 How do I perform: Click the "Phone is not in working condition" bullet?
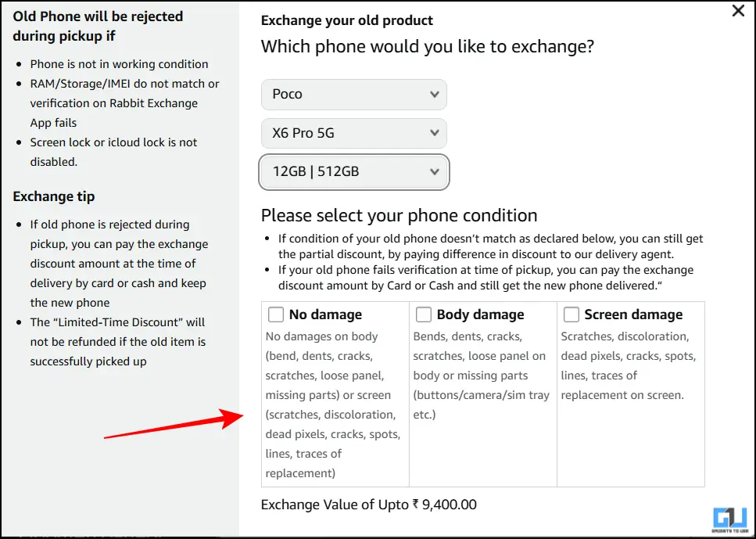click(119, 64)
